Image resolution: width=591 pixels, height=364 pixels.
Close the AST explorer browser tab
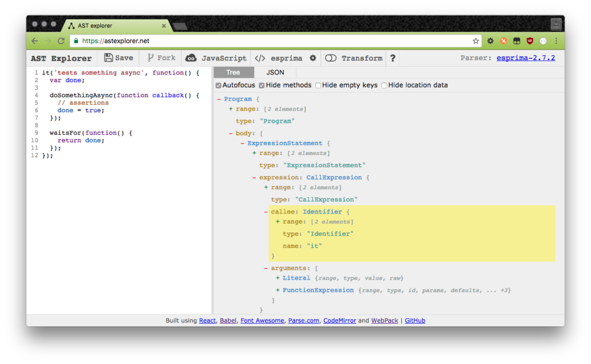(163, 25)
